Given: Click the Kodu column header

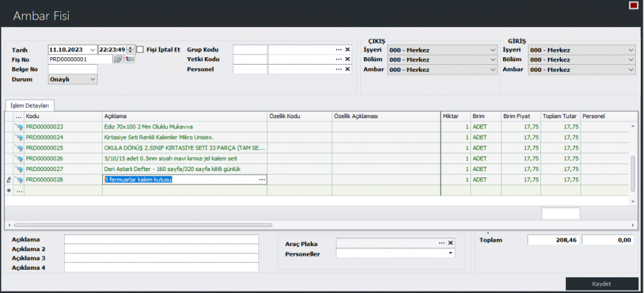Looking at the screenshot, I should click(63, 116).
